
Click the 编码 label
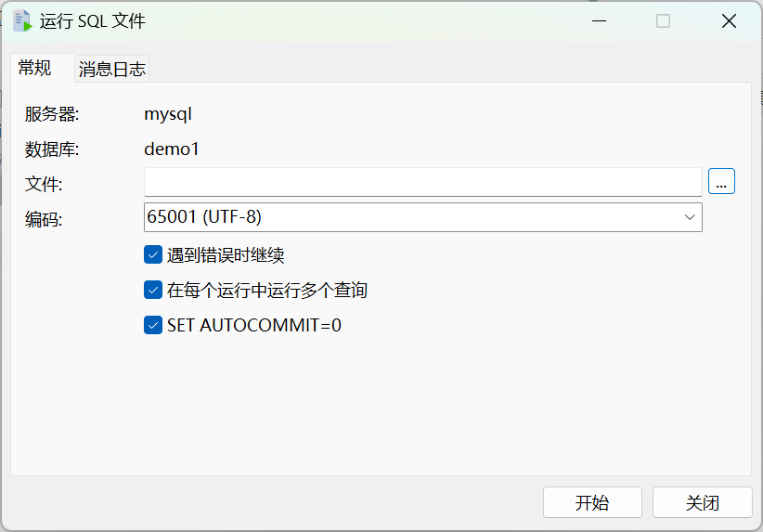coord(43,219)
